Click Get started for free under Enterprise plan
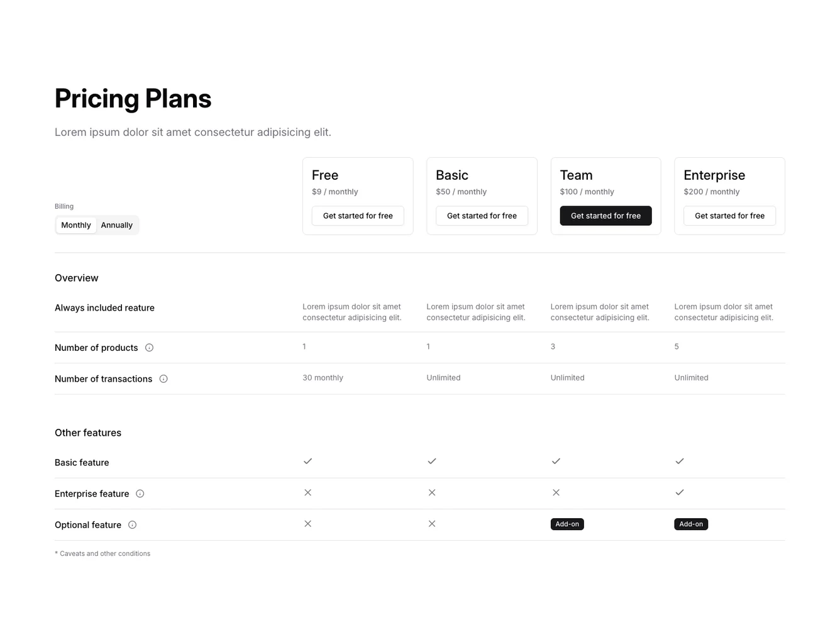 (x=729, y=216)
